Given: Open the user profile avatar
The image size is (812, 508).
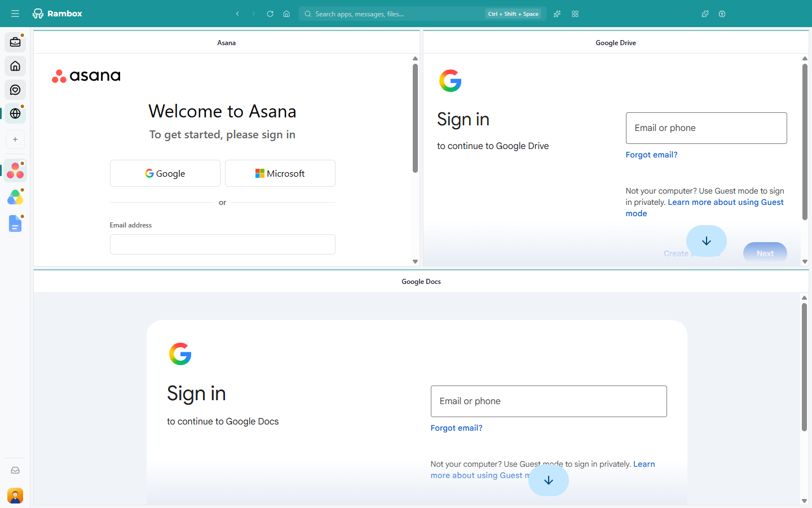Looking at the screenshot, I should tap(15, 496).
